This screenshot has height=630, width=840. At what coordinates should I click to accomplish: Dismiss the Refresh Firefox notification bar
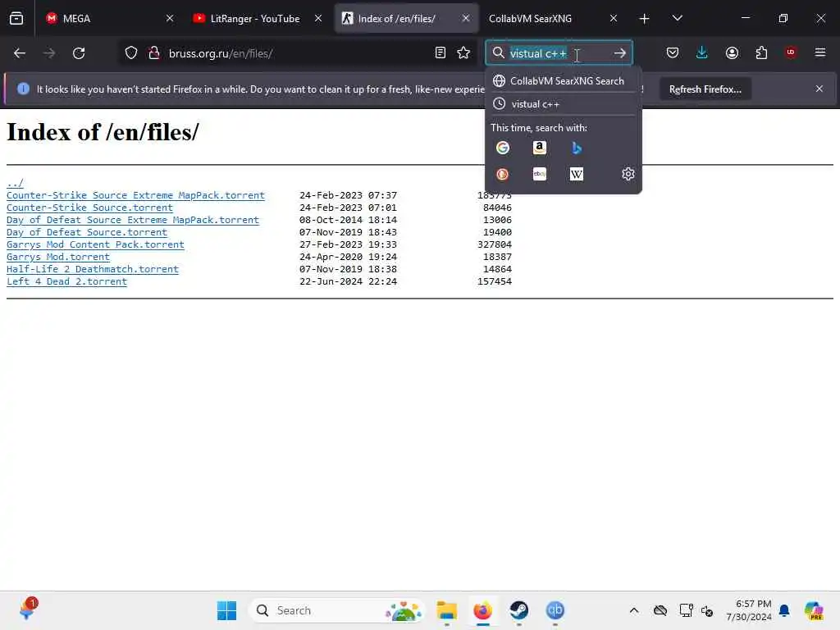(819, 89)
